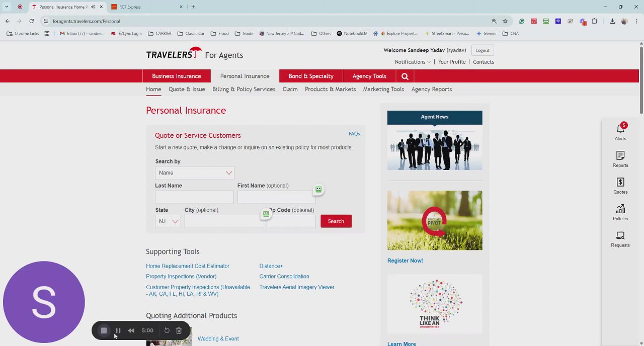The height and width of the screenshot is (346, 644).
Task: Open a new browser tab
Action: pyautogui.click(x=193, y=7)
